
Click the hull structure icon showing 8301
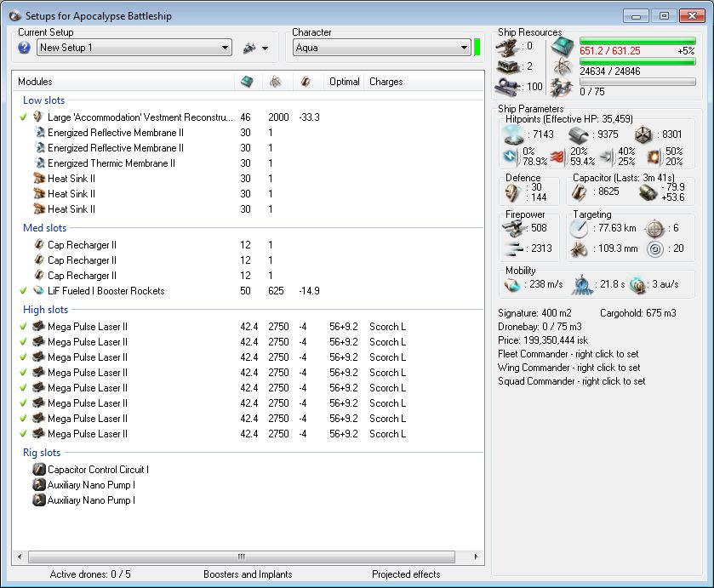click(643, 134)
